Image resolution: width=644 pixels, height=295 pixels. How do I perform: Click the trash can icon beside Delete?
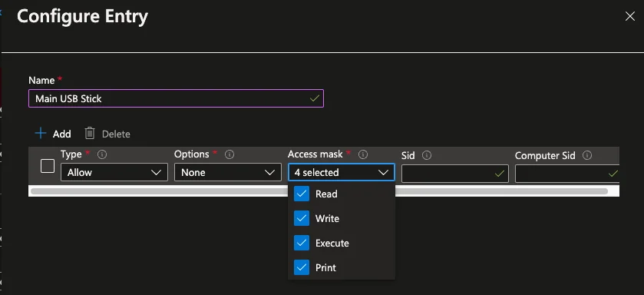click(x=90, y=134)
